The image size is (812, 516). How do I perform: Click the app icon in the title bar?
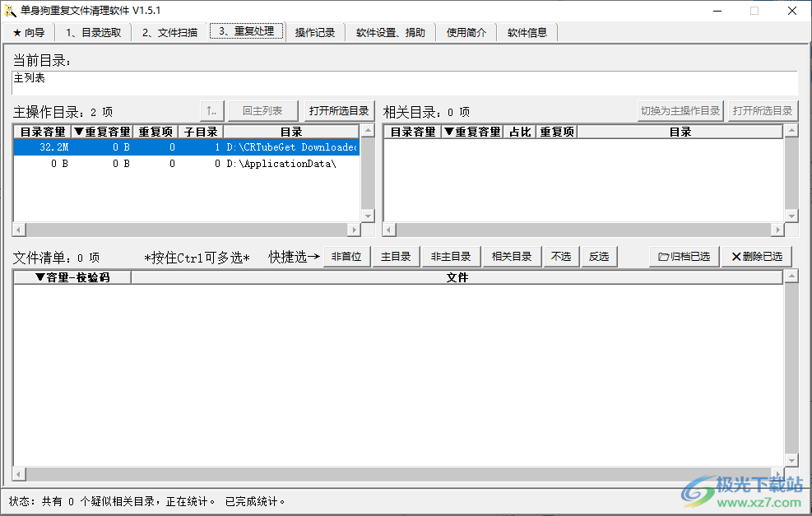(x=11, y=11)
